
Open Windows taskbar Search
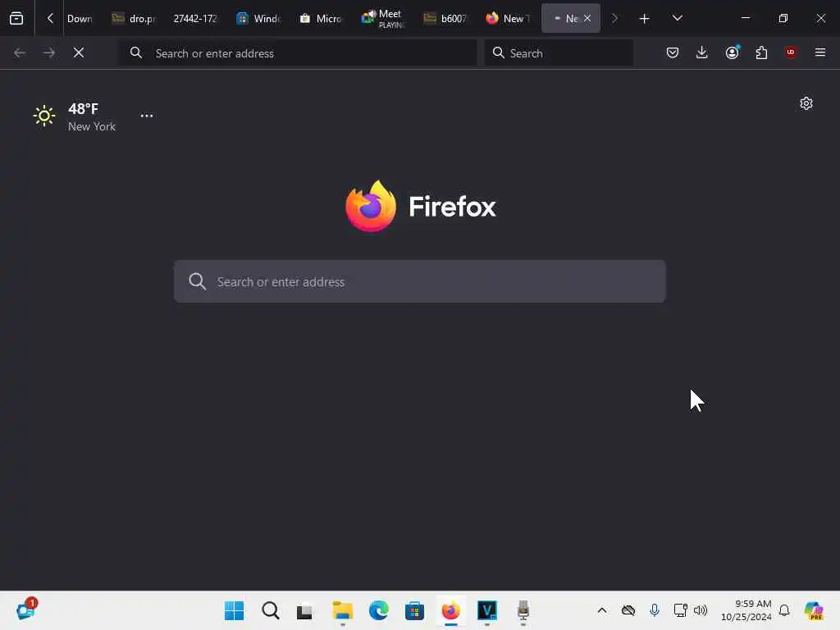(x=271, y=610)
